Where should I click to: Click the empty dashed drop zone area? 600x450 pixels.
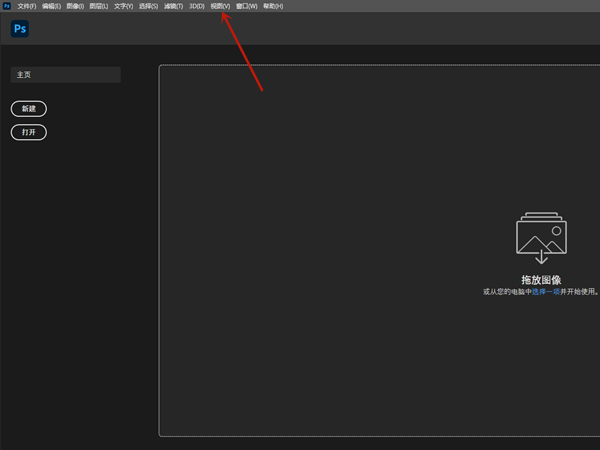tap(379, 251)
